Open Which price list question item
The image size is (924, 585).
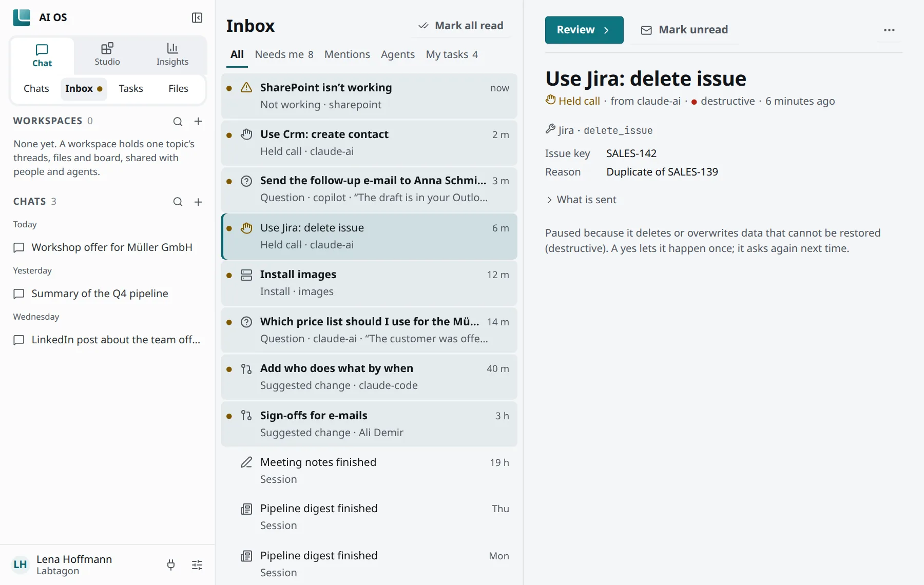[369, 330]
